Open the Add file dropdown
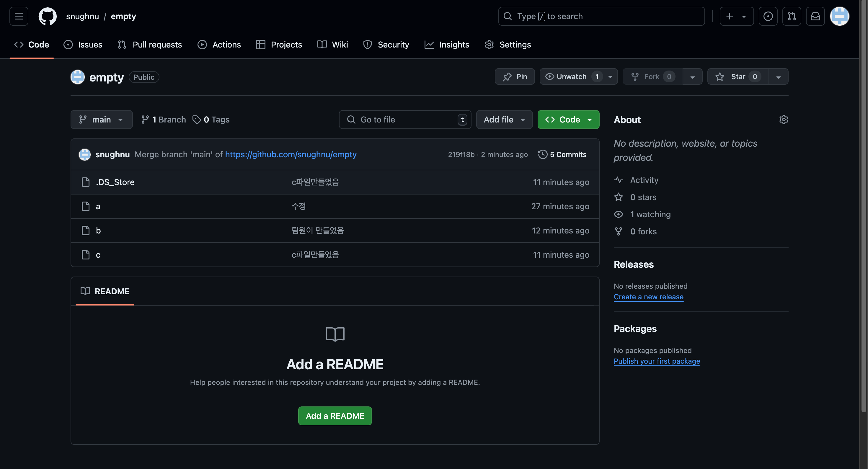Image resolution: width=868 pixels, height=469 pixels. [x=504, y=120]
